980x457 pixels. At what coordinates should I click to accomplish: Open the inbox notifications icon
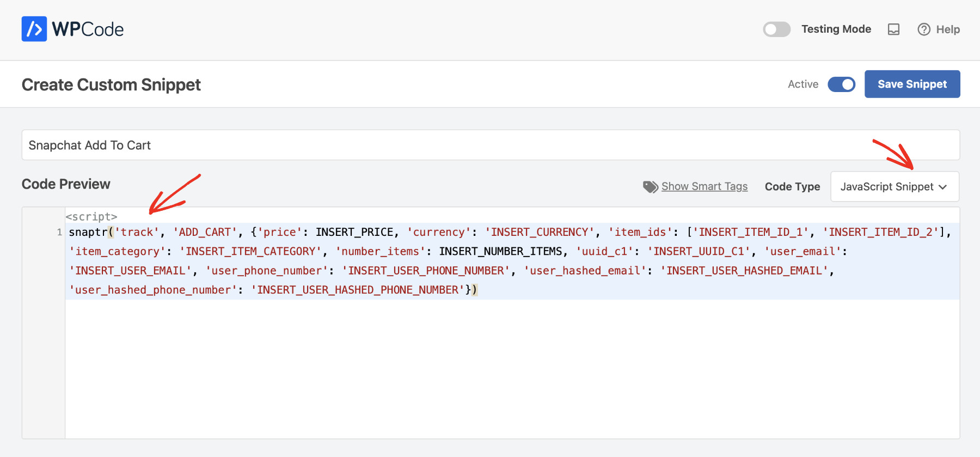click(893, 29)
